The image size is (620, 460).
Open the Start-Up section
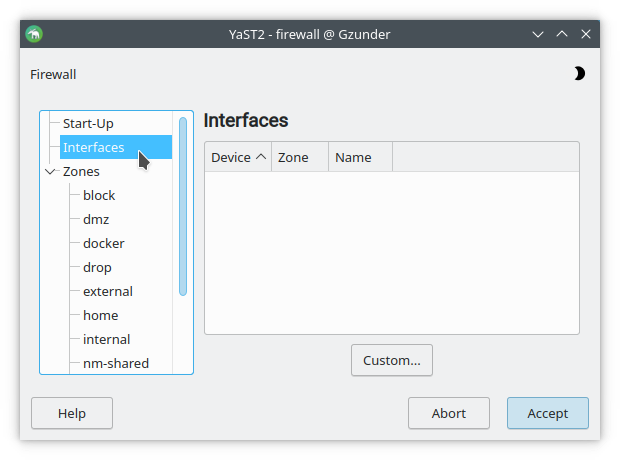click(88, 124)
